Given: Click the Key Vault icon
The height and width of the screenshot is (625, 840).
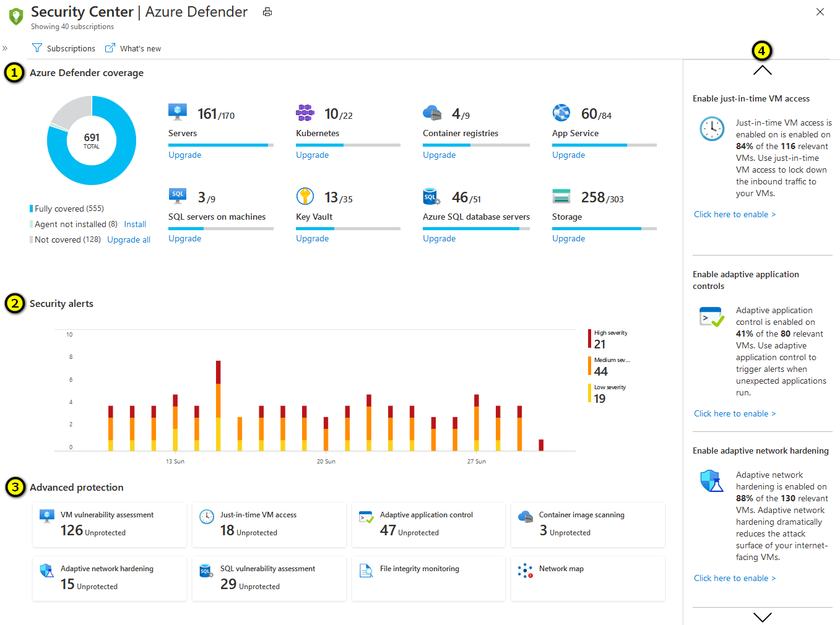Looking at the screenshot, I should point(305,196).
